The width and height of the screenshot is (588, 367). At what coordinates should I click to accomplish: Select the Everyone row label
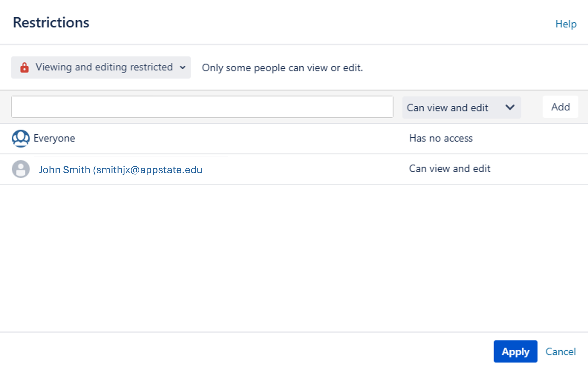[54, 138]
